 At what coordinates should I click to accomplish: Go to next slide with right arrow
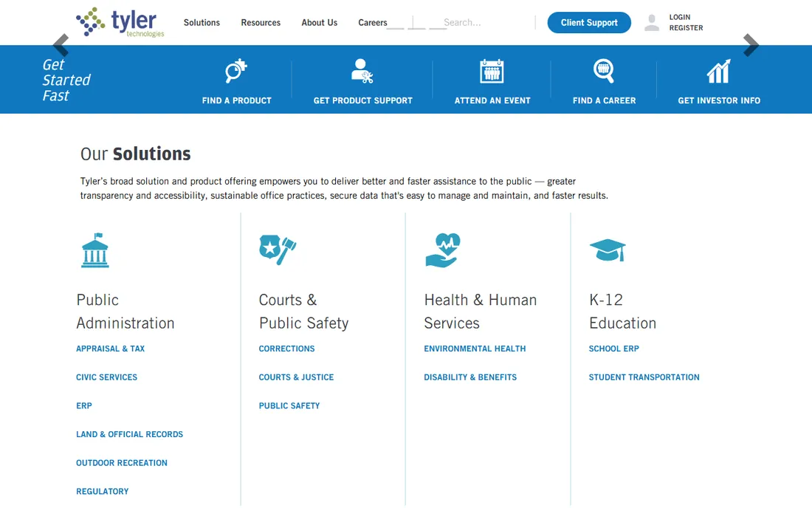751,45
